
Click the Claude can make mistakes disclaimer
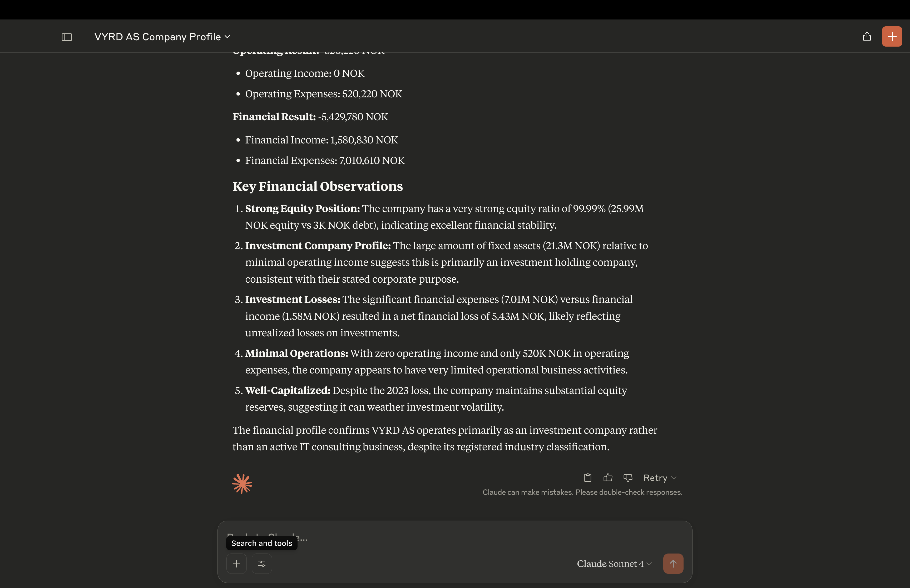582,492
